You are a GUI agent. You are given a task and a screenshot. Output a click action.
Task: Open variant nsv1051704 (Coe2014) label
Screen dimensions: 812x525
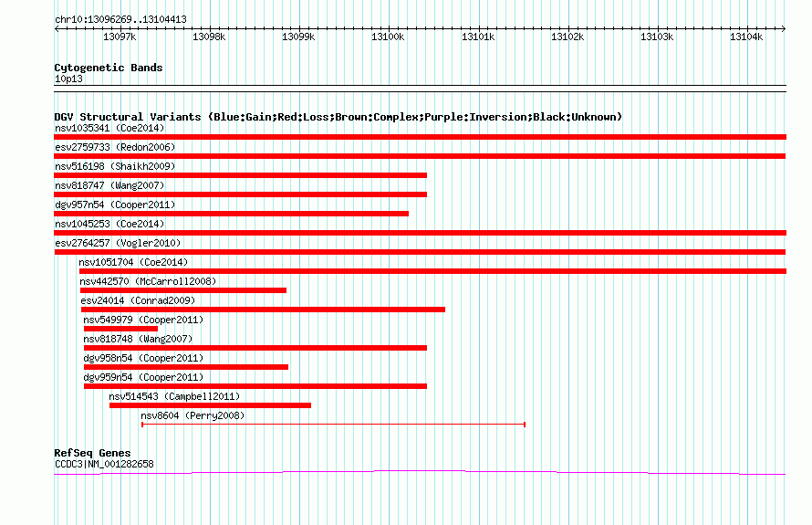(133, 262)
